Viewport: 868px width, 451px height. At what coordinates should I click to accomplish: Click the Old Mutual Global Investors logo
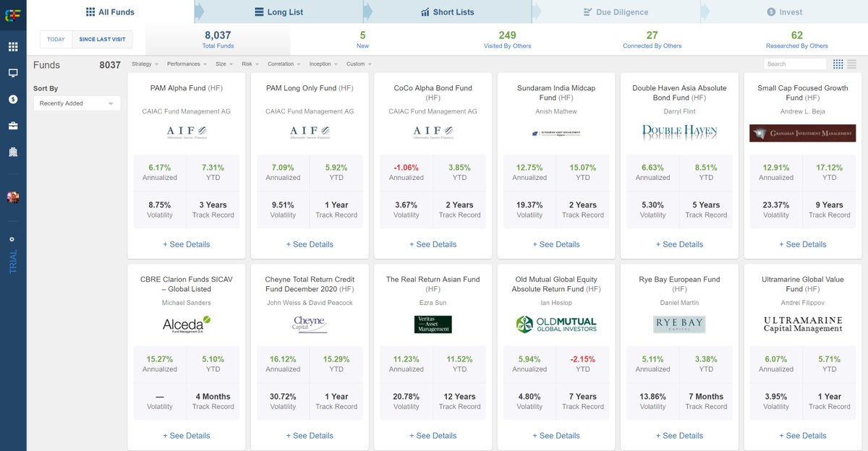point(556,324)
